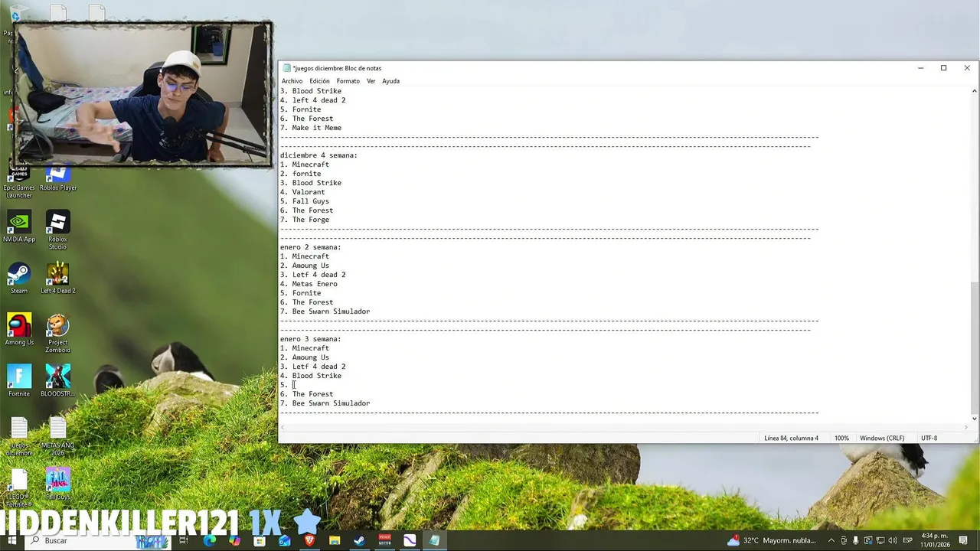
Task: Open the Ver menu in Notepad
Action: (x=371, y=81)
